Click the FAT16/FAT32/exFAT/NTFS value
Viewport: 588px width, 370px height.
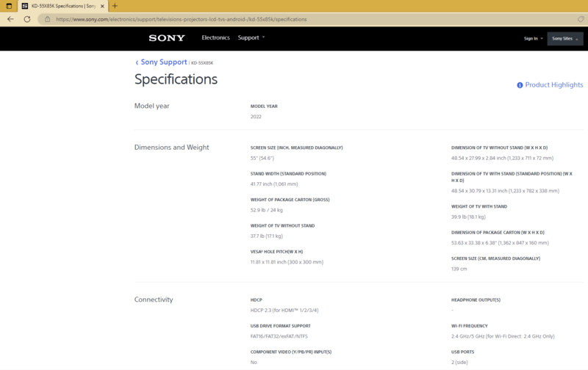click(279, 336)
